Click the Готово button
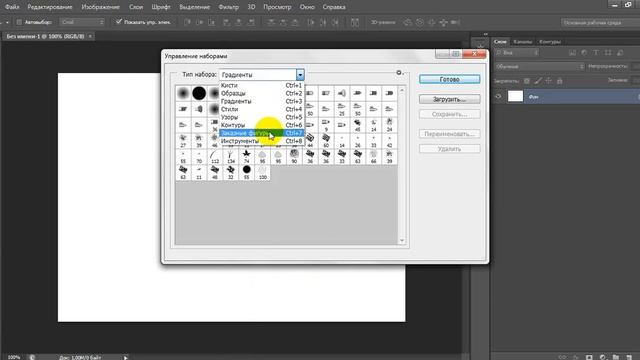 pyautogui.click(x=449, y=79)
